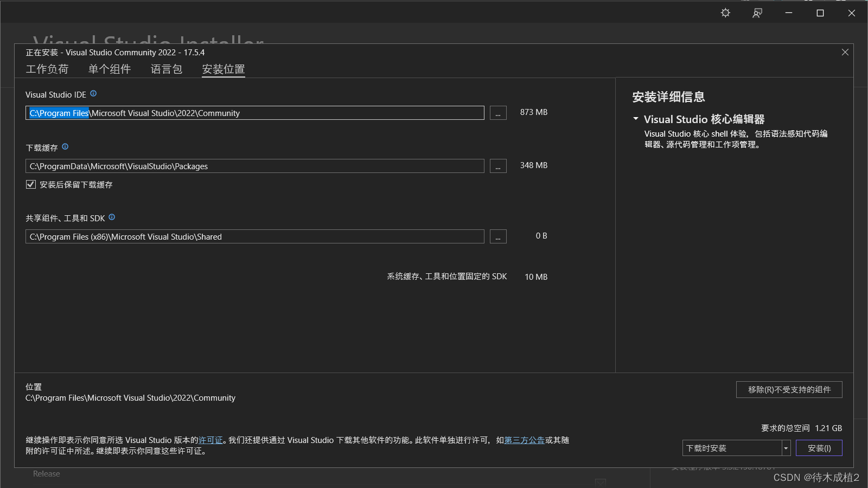Viewport: 868px width, 488px height.
Task: Minimize the Visual Studio Installer window
Action: click(789, 13)
